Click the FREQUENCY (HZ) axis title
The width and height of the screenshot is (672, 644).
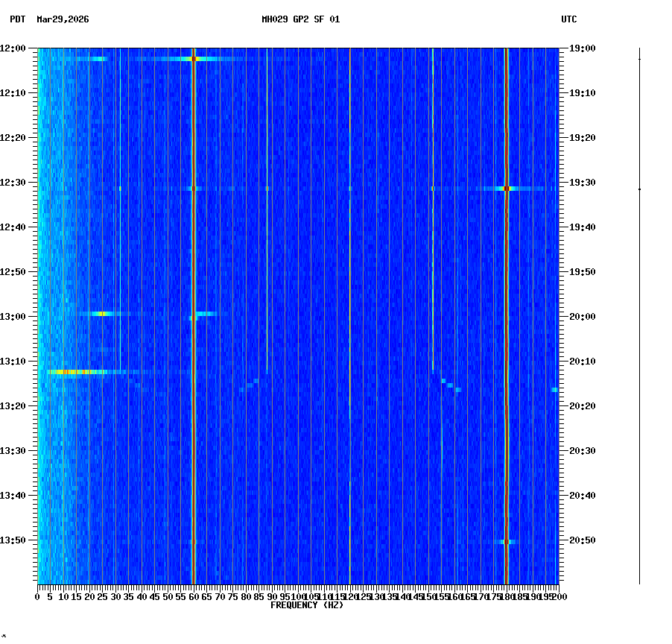click(307, 605)
